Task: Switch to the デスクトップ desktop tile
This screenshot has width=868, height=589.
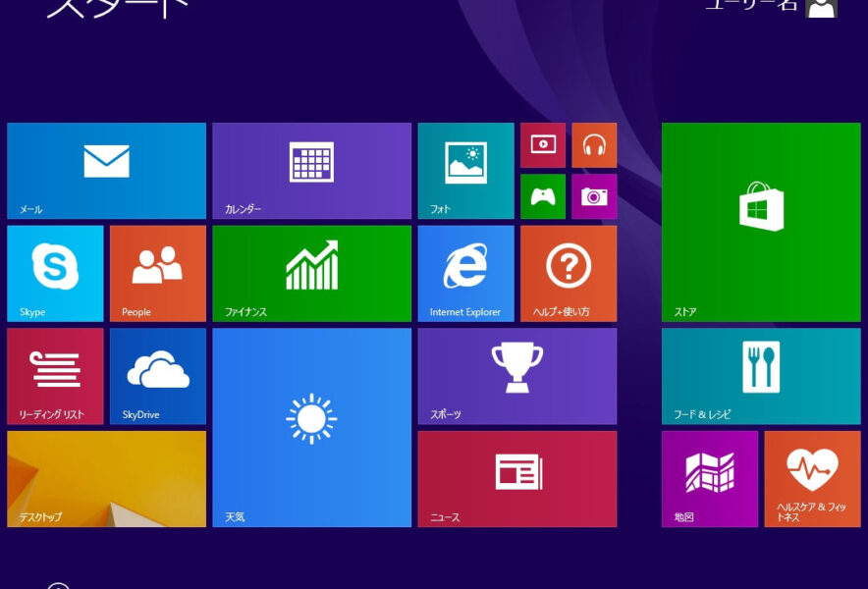Action: click(106, 479)
